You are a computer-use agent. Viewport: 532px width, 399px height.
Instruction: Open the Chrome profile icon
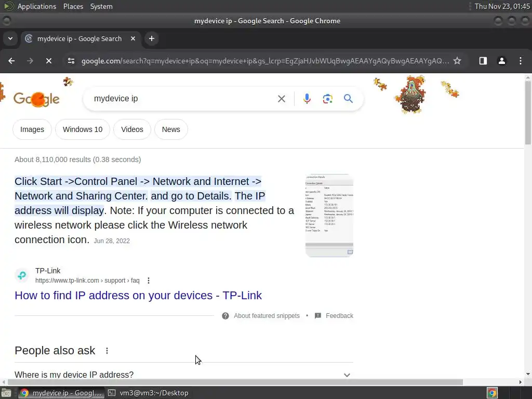point(501,61)
